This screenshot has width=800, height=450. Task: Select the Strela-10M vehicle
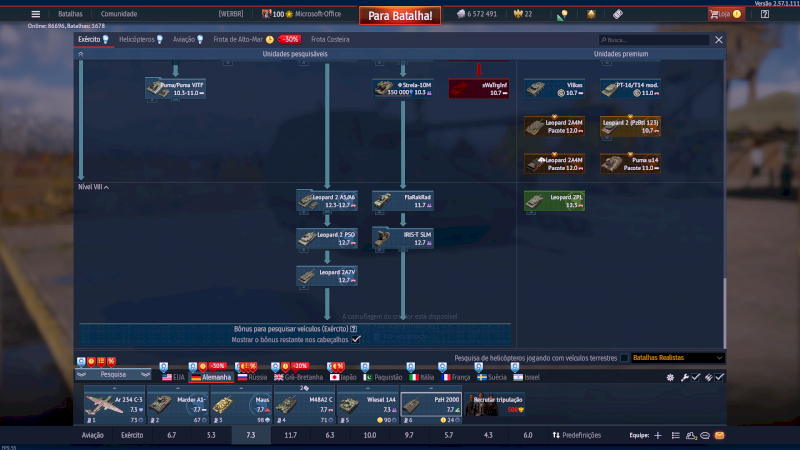[x=403, y=89]
